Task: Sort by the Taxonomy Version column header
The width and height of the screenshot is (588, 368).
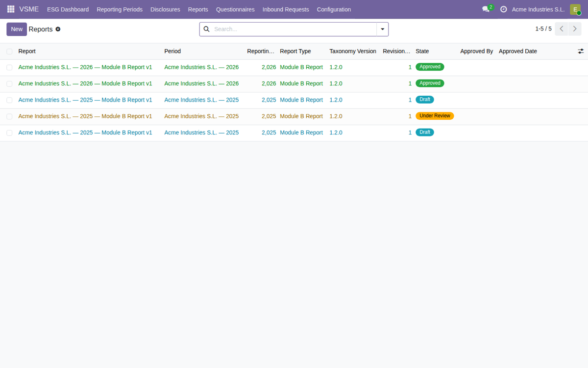Action: (353, 51)
